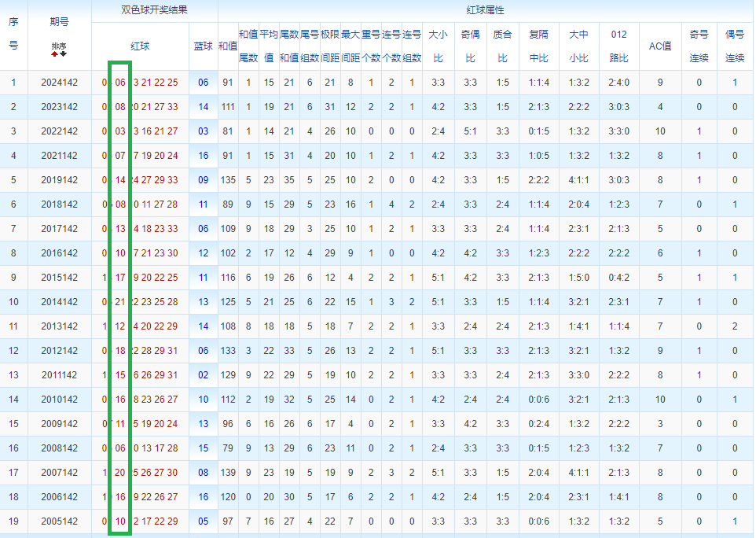Click blue ball 09 in the 2019142 row
756x538 pixels.
pyautogui.click(x=204, y=180)
